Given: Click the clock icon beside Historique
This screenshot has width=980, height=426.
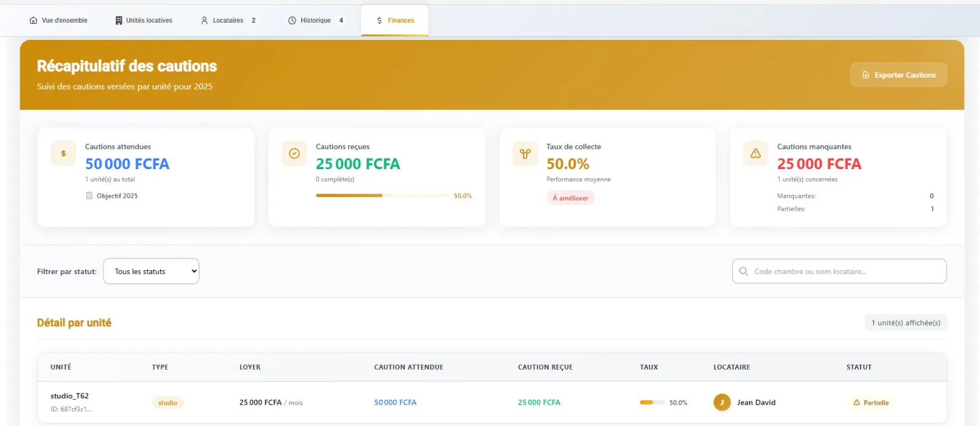Looking at the screenshot, I should pyautogui.click(x=292, y=20).
